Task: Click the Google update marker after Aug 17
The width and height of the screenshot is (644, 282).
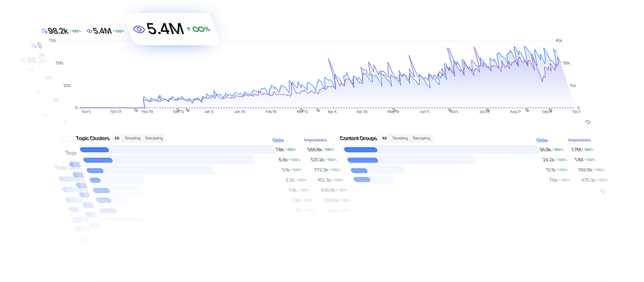Action: tap(527, 110)
